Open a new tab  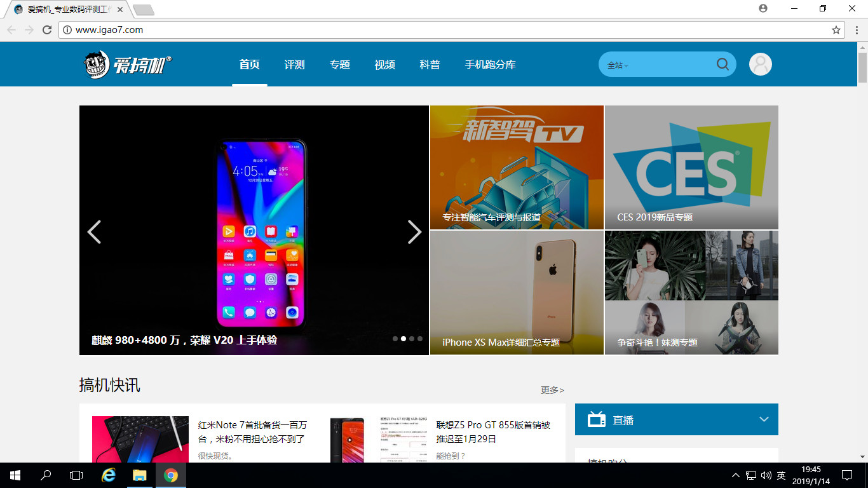click(x=144, y=10)
